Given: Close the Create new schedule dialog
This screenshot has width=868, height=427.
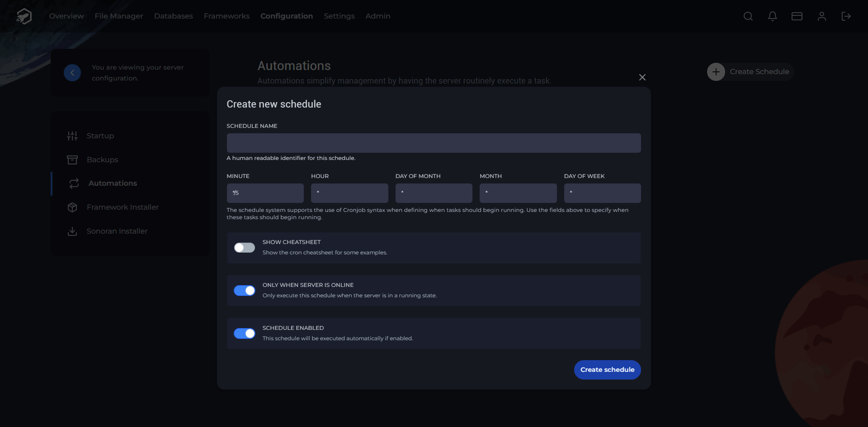Looking at the screenshot, I should pyautogui.click(x=642, y=77).
